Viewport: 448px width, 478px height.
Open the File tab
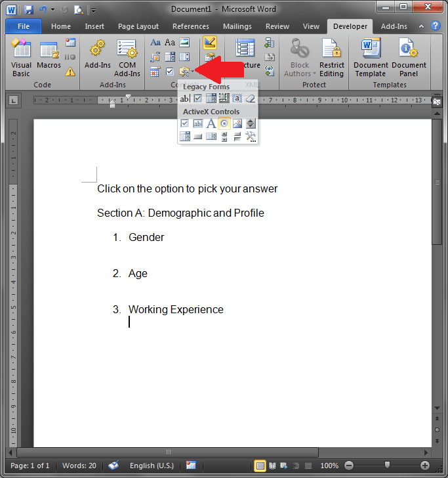tap(24, 26)
